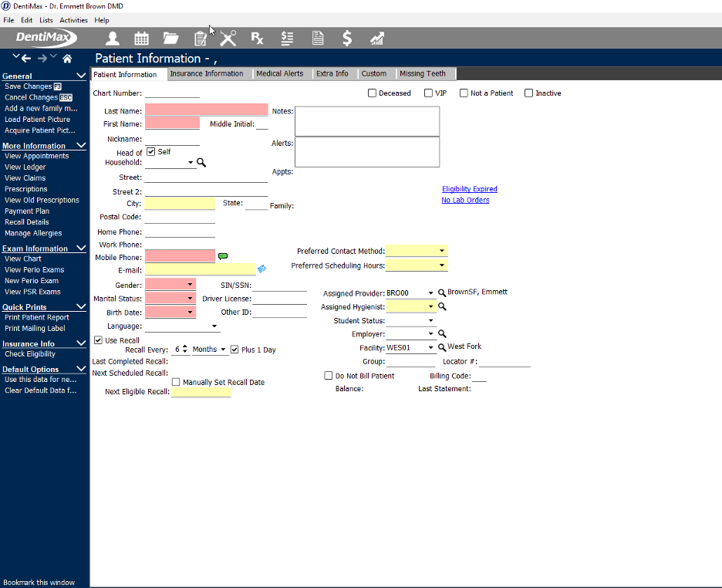Open the reports chart icon
The height and width of the screenshot is (588, 722).
point(377,38)
